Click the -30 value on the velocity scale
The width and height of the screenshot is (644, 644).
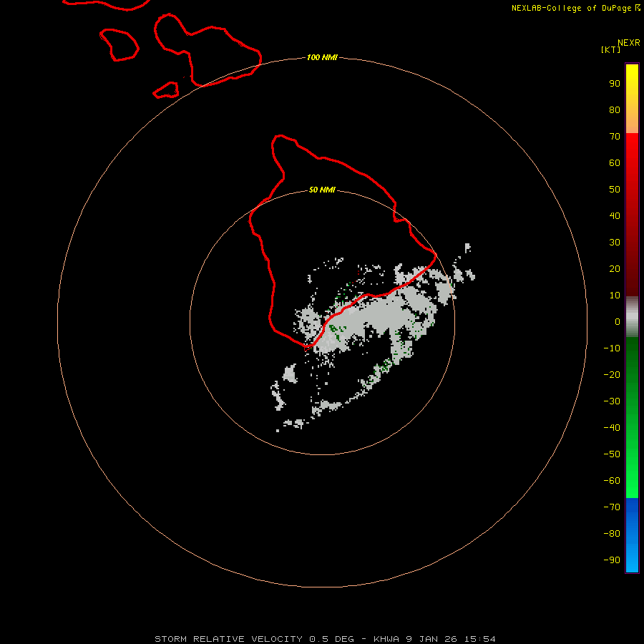click(x=612, y=401)
